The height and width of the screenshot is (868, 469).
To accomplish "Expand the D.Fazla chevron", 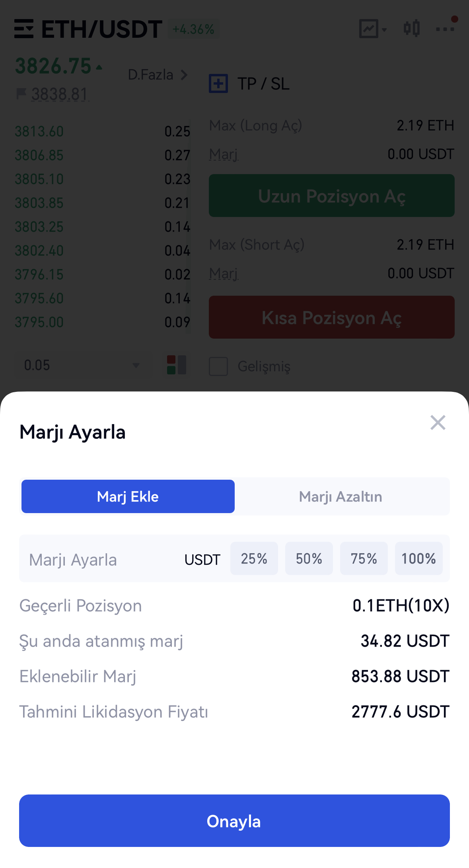I will coord(184,75).
